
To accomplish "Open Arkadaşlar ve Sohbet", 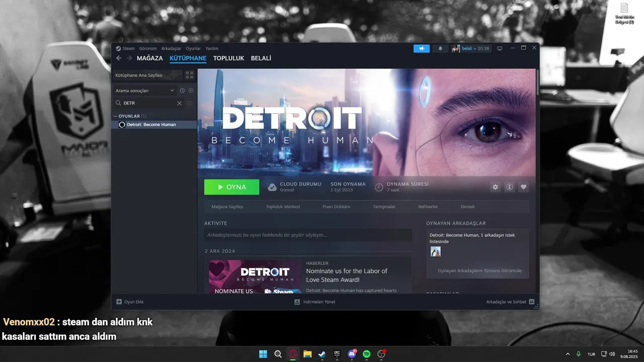I will [510, 302].
